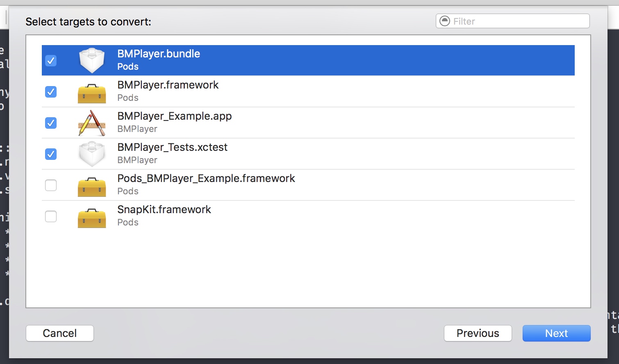Click the BMPlayer_Tests.xctest brick icon
This screenshot has height=364, width=619.
[x=92, y=154]
